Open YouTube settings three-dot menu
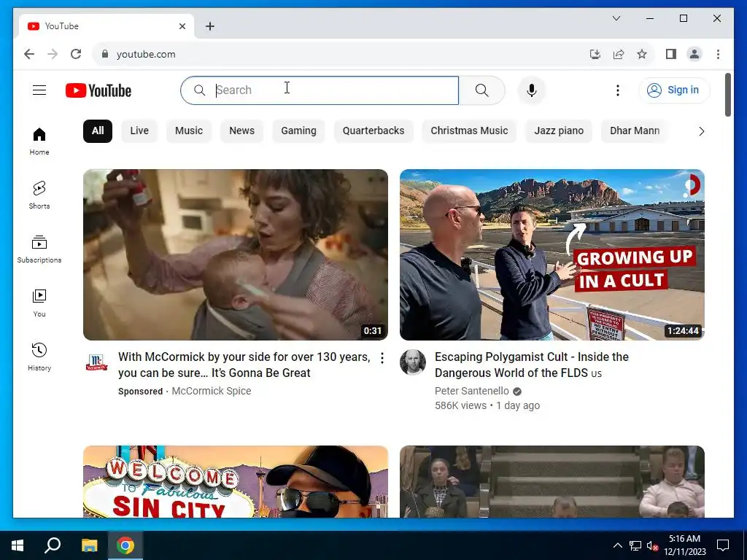Image resolution: width=747 pixels, height=560 pixels. (x=617, y=90)
